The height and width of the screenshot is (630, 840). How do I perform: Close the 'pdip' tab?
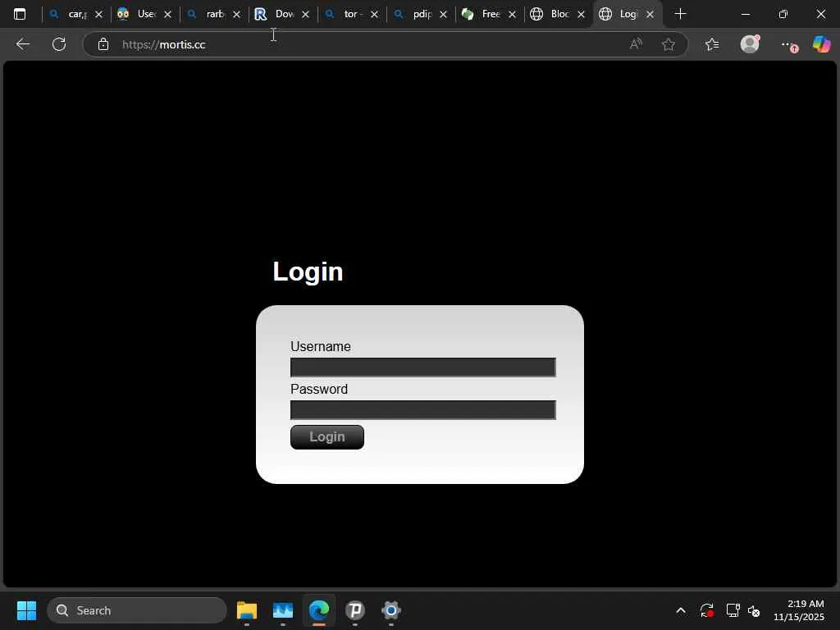click(443, 15)
